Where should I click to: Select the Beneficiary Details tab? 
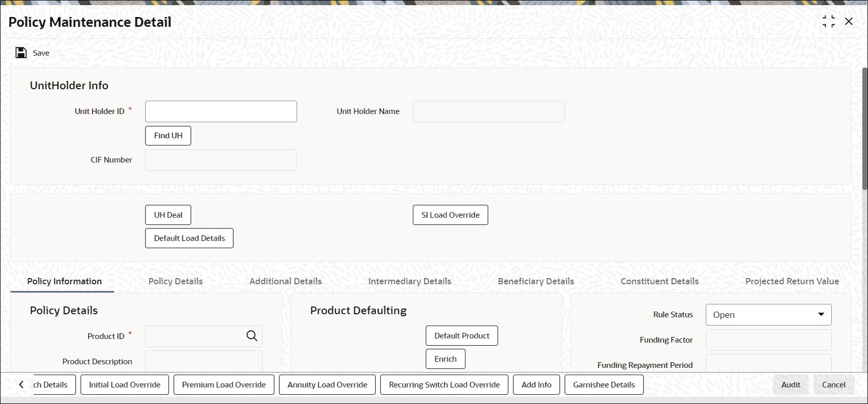pos(536,281)
